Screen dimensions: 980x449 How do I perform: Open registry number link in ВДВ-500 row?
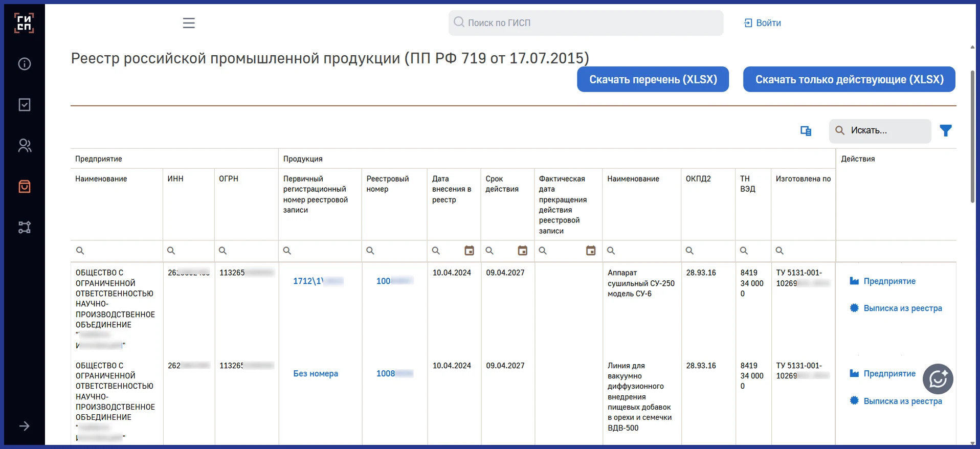(x=394, y=374)
